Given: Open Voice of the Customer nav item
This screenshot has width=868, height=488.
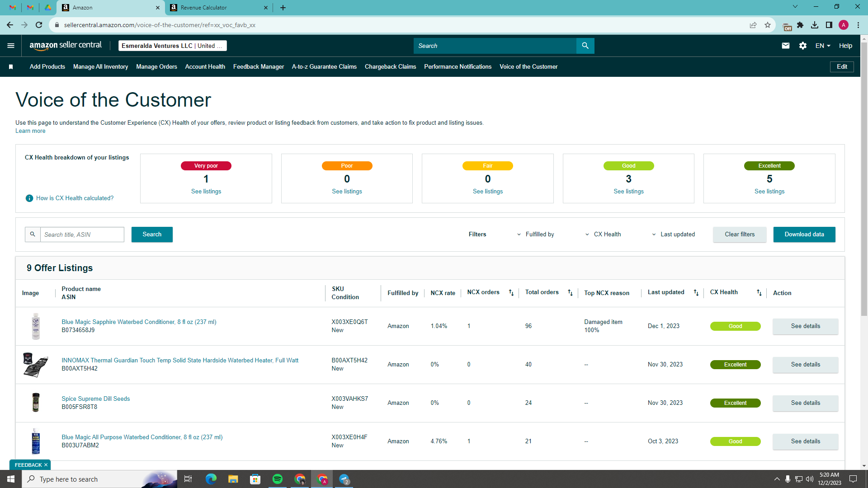Looking at the screenshot, I should point(528,67).
